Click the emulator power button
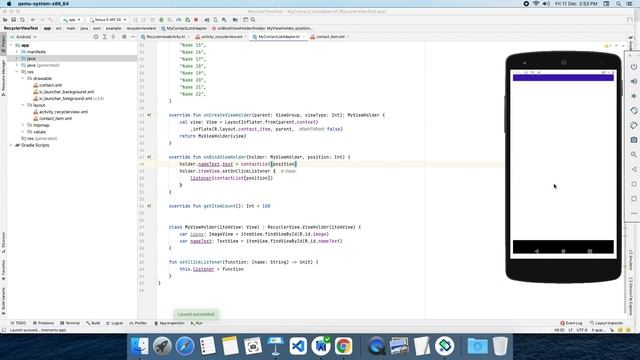 633,67
